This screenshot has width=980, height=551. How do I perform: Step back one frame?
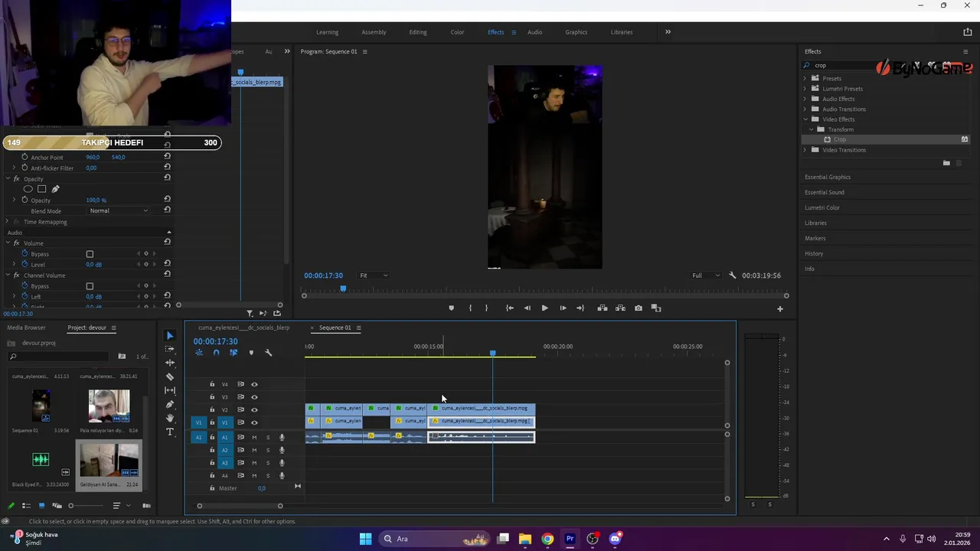point(527,308)
